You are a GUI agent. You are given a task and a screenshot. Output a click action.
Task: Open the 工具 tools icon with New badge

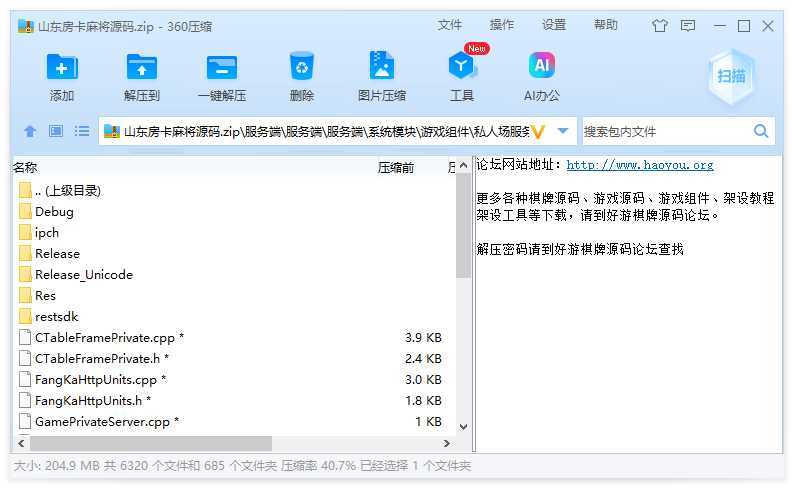pos(462,65)
